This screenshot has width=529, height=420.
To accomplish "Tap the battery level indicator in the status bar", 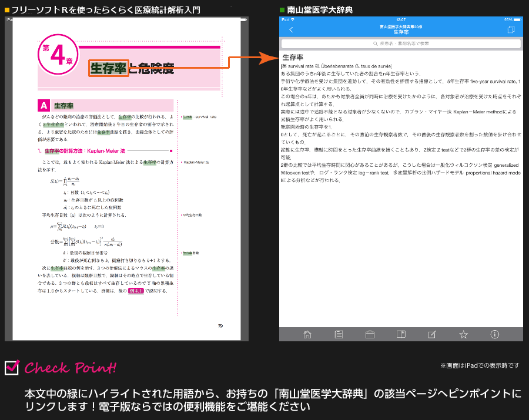I will point(515,19).
